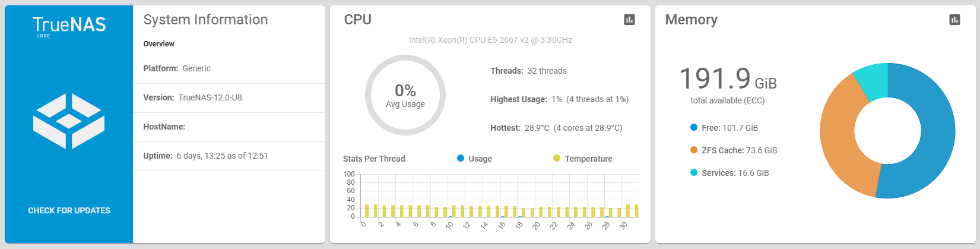980x249 pixels.
Task: Click the Usage legend blue dot
Action: click(x=461, y=158)
